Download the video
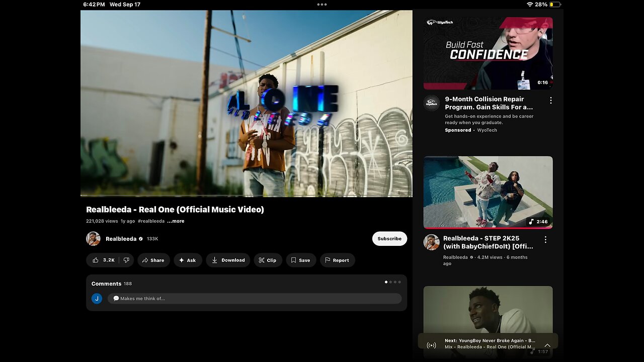 pos(228,260)
